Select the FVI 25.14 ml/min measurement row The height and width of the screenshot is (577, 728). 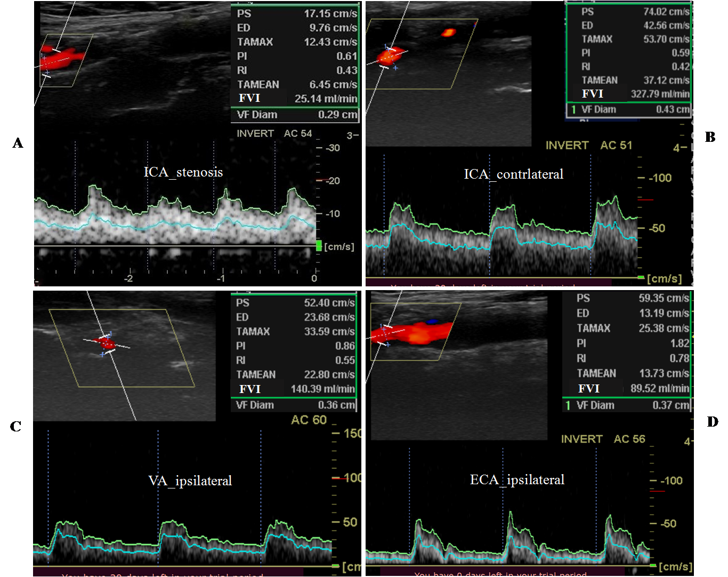pos(296,99)
